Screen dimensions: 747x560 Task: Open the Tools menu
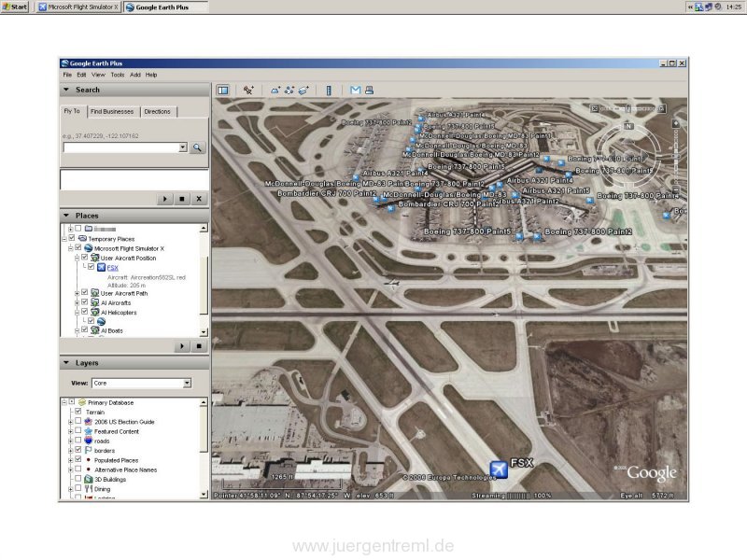(x=118, y=75)
